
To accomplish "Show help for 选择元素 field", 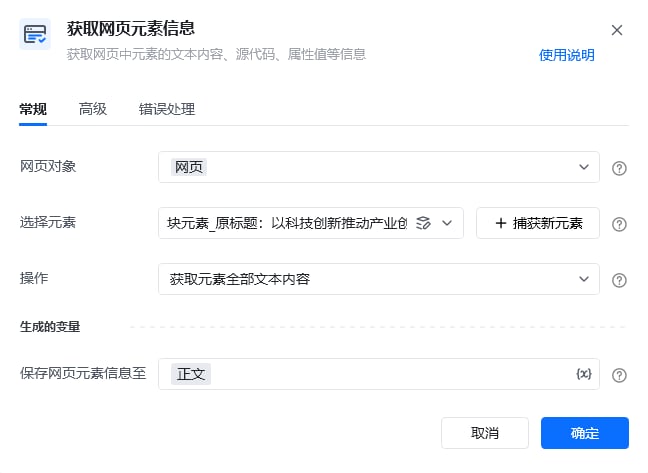I will (619, 224).
